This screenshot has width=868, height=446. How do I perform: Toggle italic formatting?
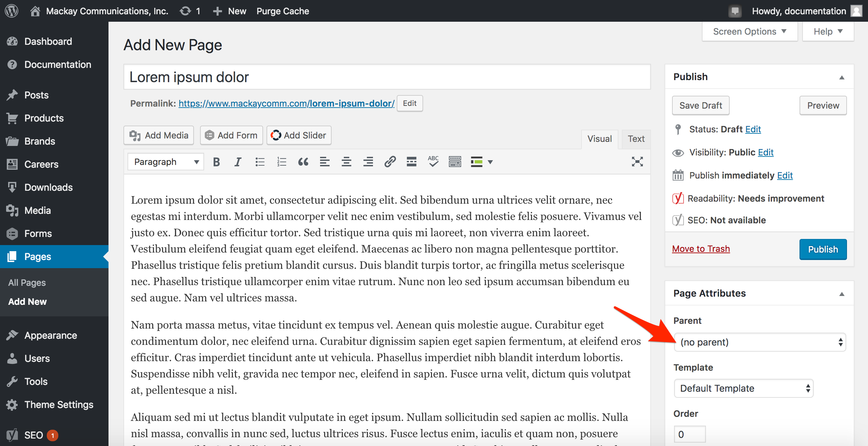[x=238, y=162]
